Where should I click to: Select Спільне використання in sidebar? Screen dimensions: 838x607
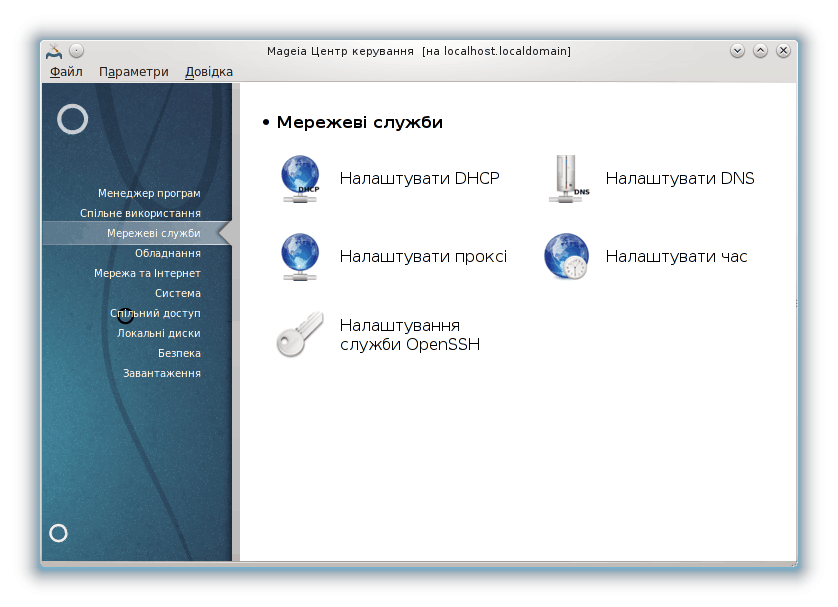click(x=141, y=213)
